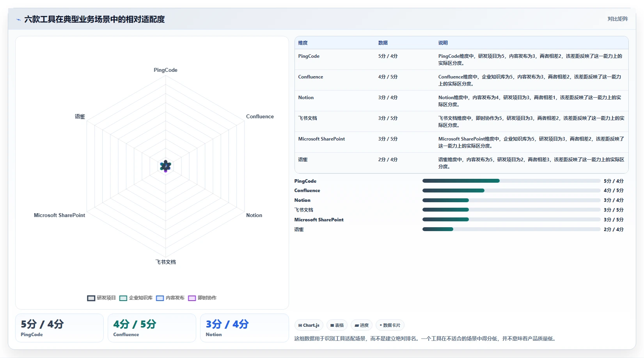Screen dimensions: 644x358
Task: Click the 说明 column header
Action: (x=443, y=43)
